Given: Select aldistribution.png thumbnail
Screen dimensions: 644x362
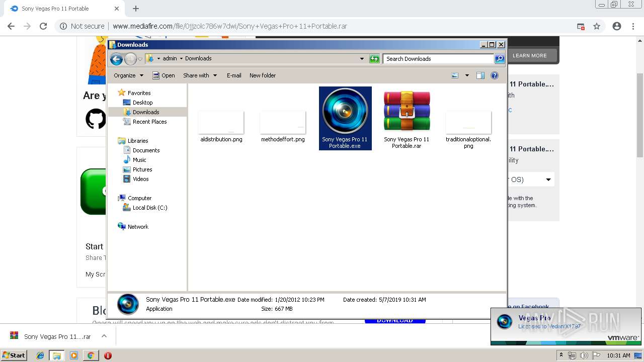Looking at the screenshot, I should click(221, 122).
